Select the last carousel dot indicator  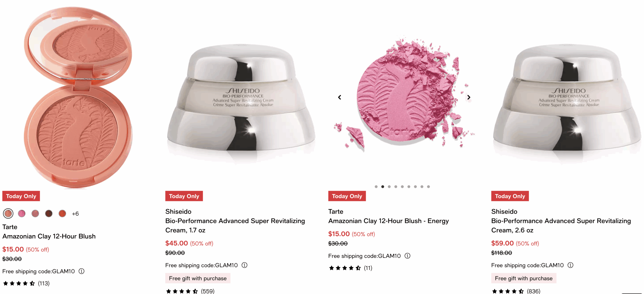(428, 187)
